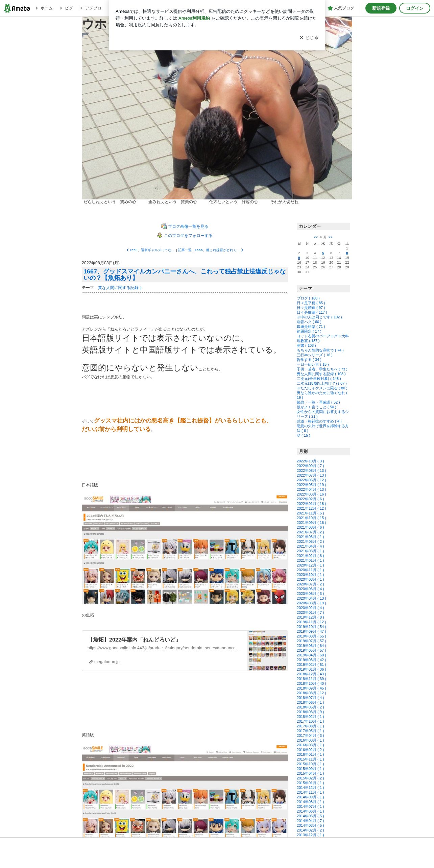Image resolution: width=434 pixels, height=868 pixels.
Task: Open 人気ブログ link with star icon
Action: tap(341, 8)
